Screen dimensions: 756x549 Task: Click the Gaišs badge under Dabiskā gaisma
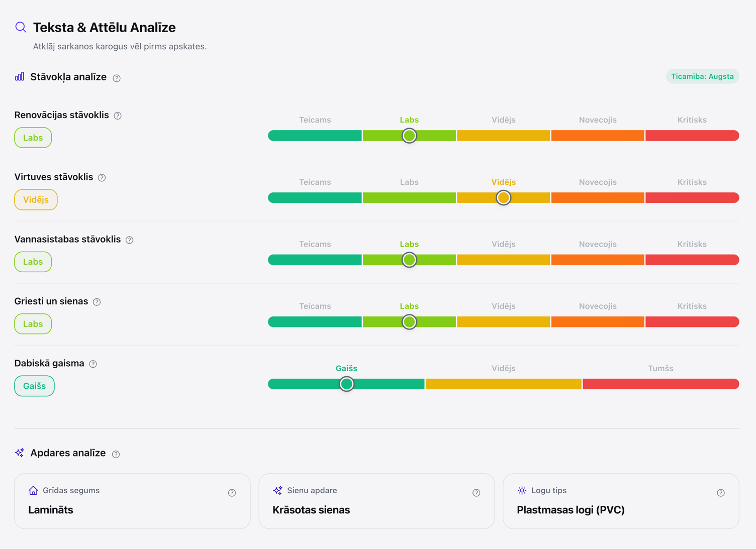34,386
